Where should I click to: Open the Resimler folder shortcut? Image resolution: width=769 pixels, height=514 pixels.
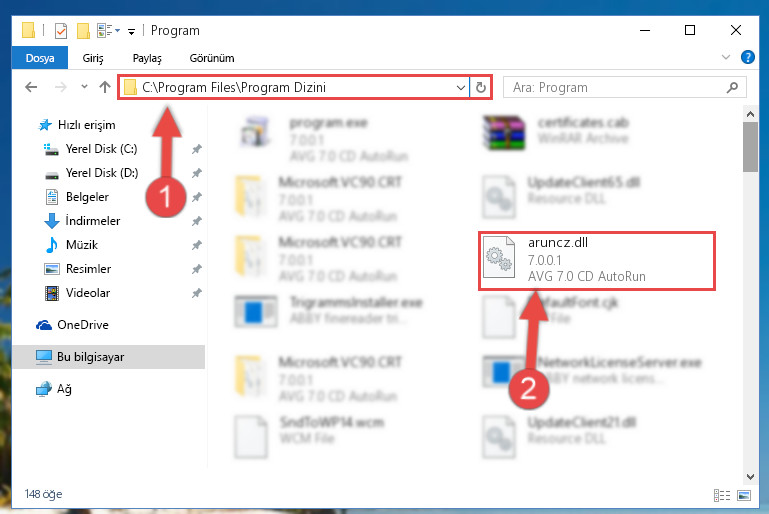coord(88,269)
